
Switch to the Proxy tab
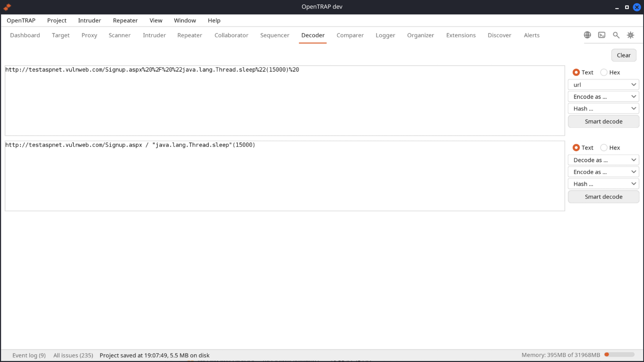click(x=89, y=35)
